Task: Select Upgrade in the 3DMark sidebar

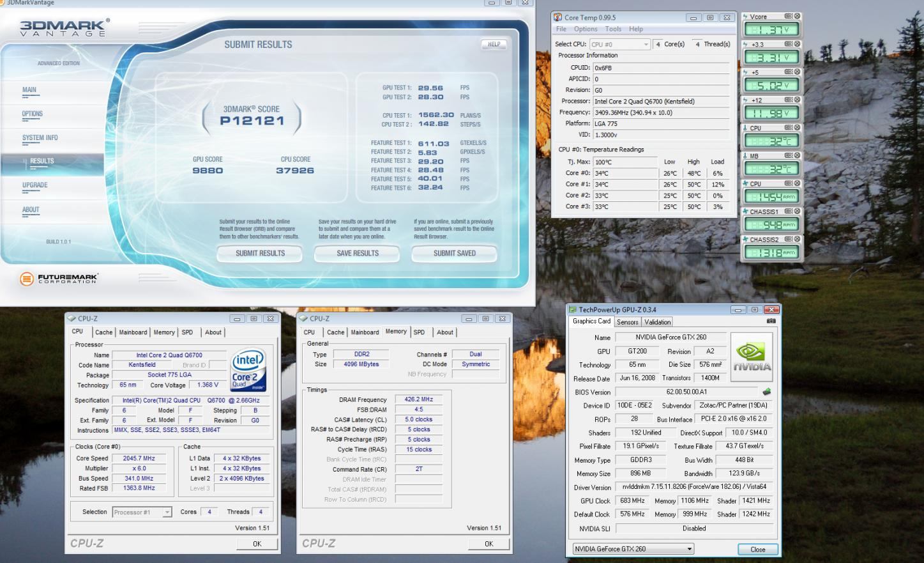Action: point(34,185)
